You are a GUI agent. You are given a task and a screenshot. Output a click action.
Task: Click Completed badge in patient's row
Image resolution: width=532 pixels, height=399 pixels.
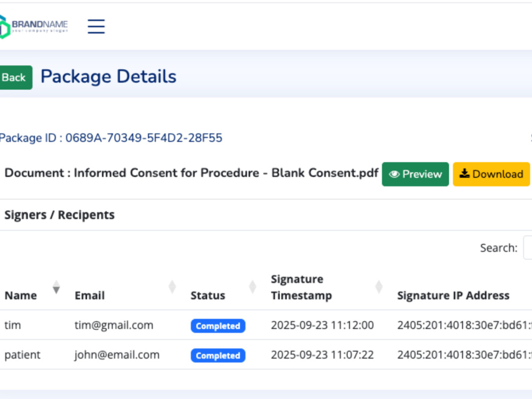218,355
